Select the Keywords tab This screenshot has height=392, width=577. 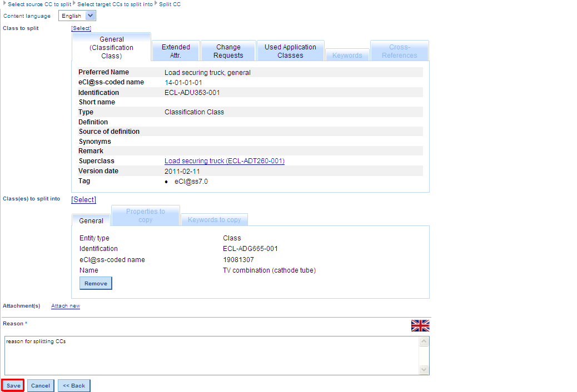[x=347, y=56]
